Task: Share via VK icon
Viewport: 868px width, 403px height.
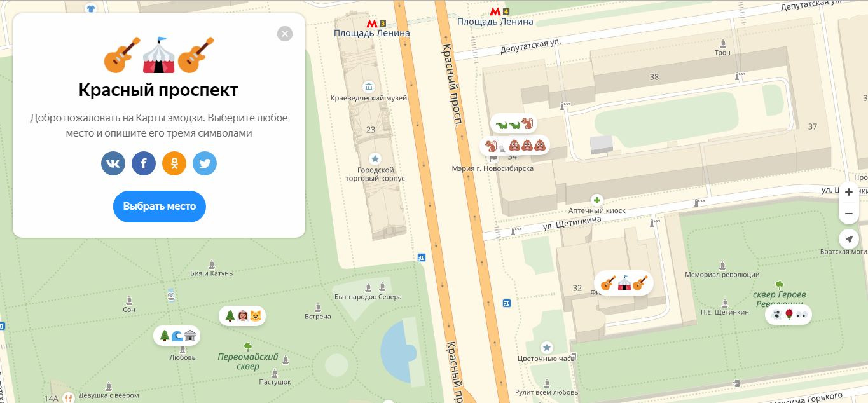Action: coord(113,163)
